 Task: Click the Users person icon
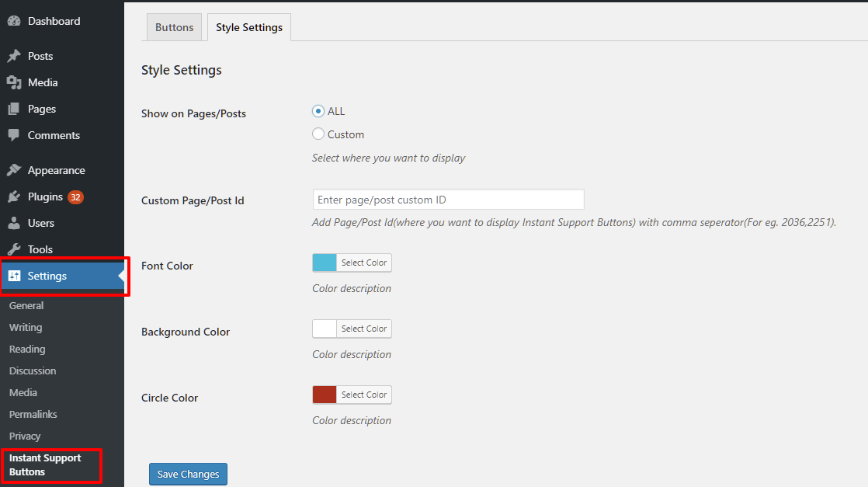(14, 223)
